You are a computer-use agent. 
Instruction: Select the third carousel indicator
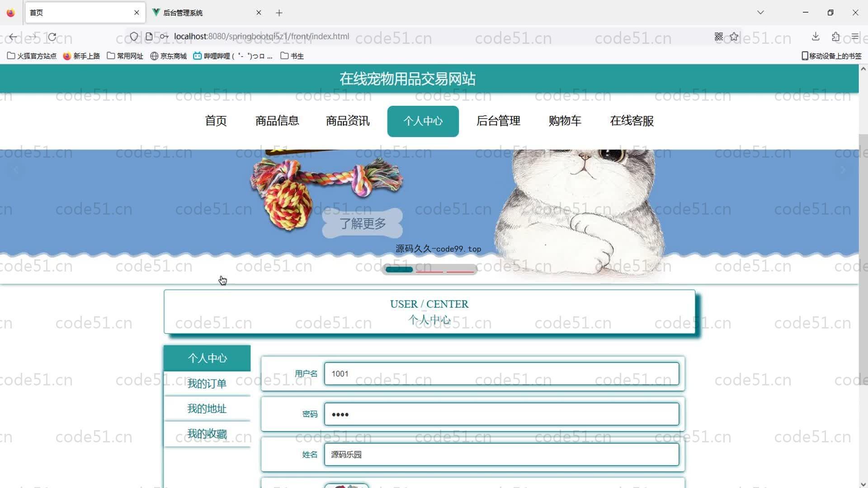click(460, 270)
